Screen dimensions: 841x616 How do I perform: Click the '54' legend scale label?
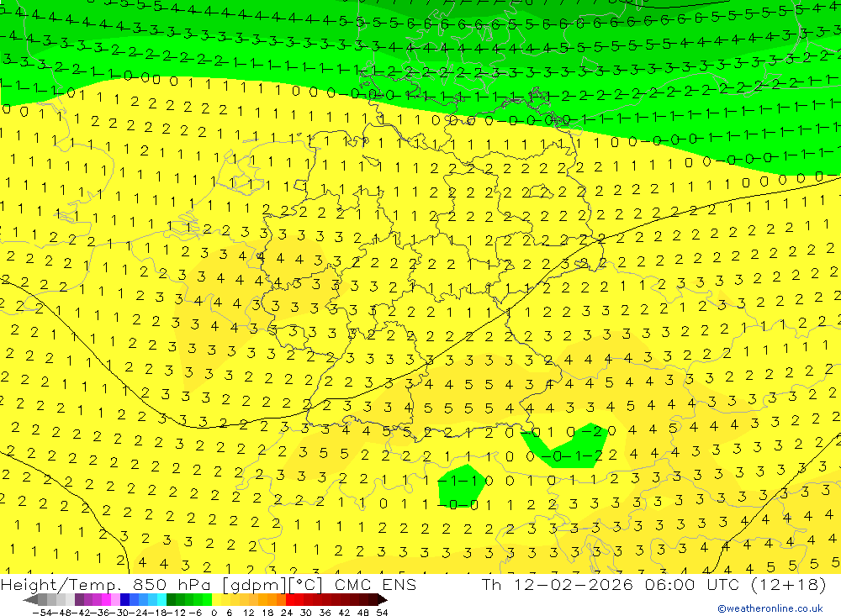[x=382, y=613]
